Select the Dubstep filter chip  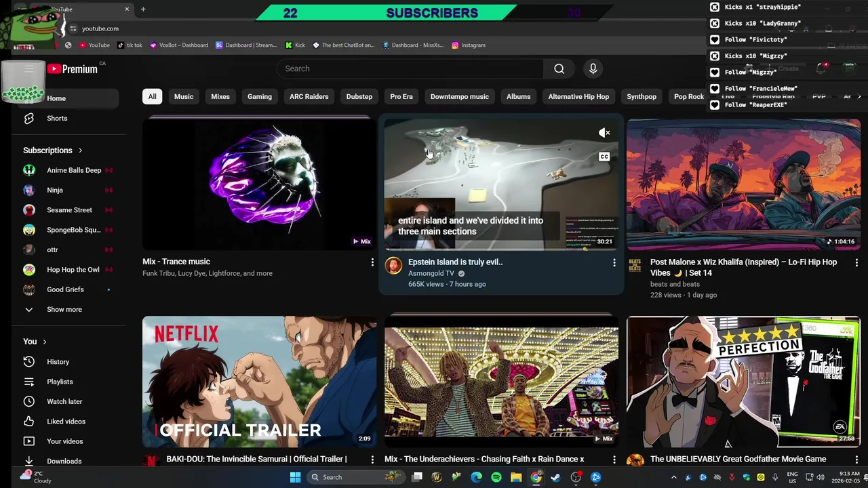coord(359,96)
